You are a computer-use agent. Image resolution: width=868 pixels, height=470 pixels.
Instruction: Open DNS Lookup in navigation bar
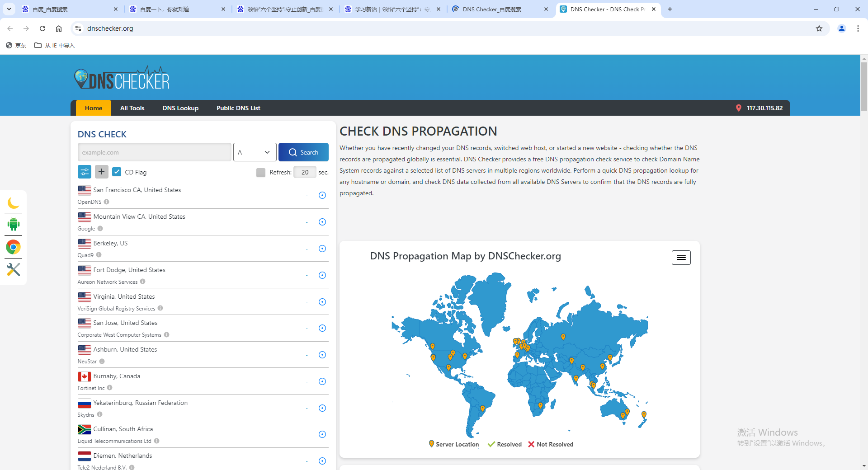coord(180,108)
